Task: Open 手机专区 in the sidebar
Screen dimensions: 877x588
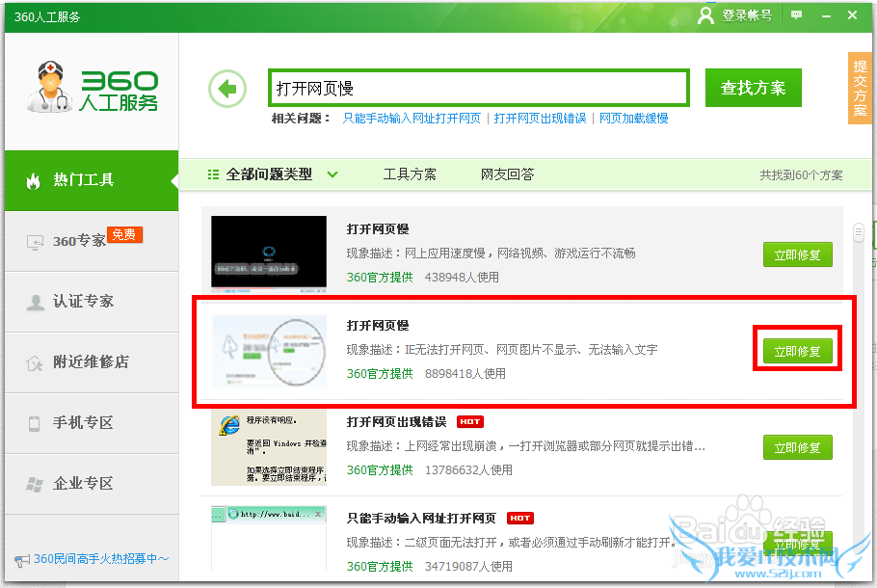Action: pyautogui.click(x=92, y=423)
